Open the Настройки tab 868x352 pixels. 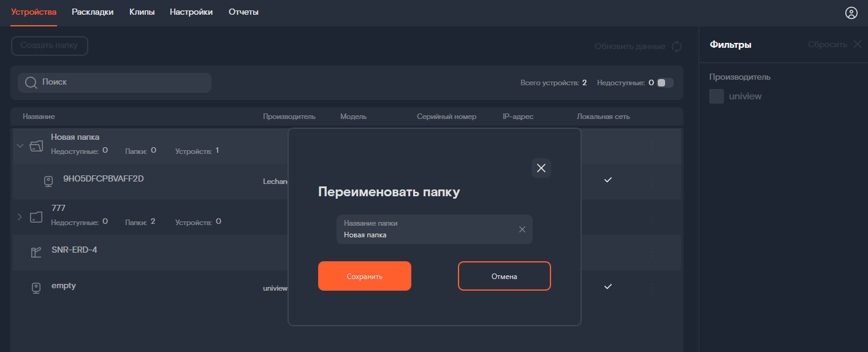[x=191, y=12]
